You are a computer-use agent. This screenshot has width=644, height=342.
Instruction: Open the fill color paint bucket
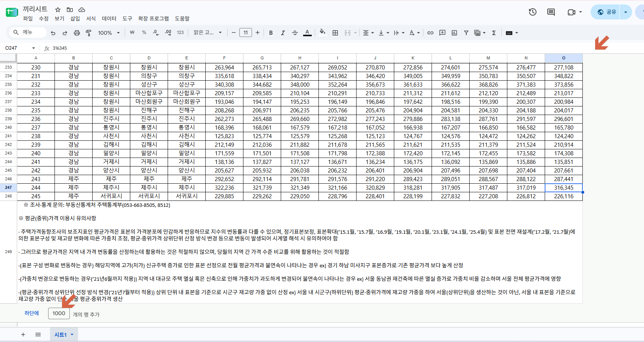(x=323, y=32)
